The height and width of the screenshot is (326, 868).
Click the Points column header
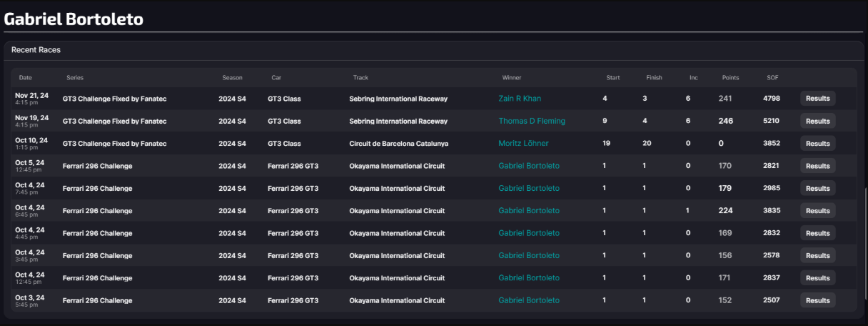(730, 77)
